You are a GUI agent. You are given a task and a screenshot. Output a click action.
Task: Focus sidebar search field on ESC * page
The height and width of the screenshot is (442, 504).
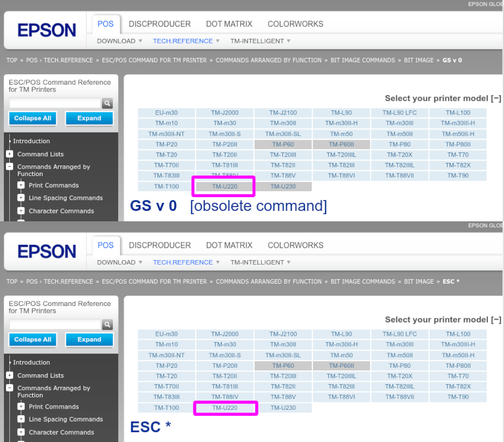[55, 325]
